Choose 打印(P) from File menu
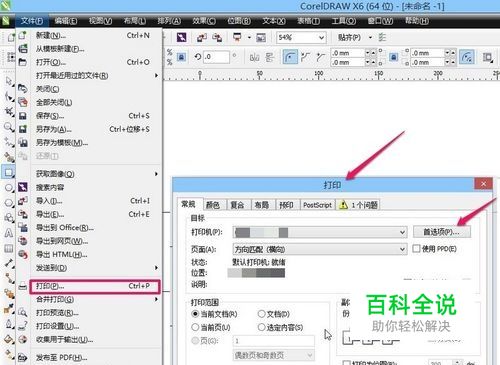The height and width of the screenshot is (365, 500). tap(95, 286)
